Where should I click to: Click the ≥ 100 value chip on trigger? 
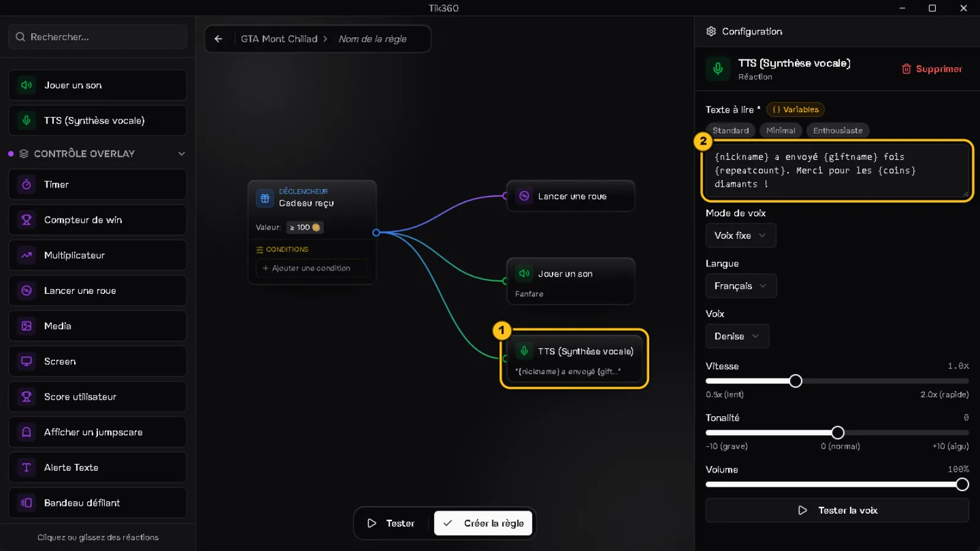click(x=305, y=227)
